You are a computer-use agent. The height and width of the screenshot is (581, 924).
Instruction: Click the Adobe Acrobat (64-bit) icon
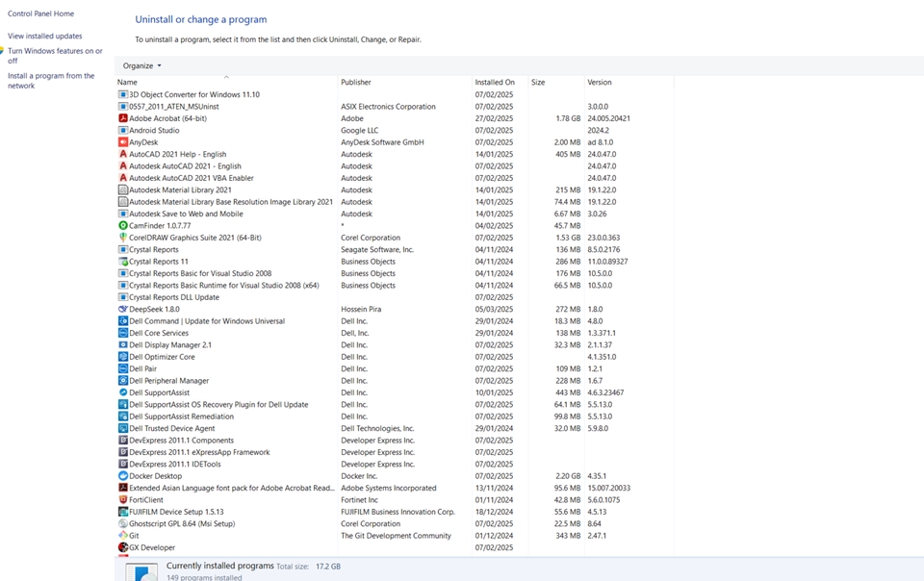point(123,118)
